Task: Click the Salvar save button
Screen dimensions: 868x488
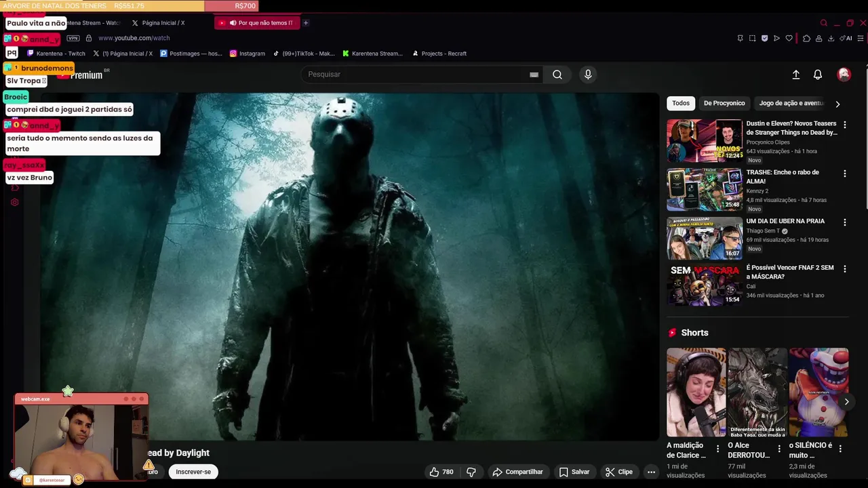Action: (574, 472)
